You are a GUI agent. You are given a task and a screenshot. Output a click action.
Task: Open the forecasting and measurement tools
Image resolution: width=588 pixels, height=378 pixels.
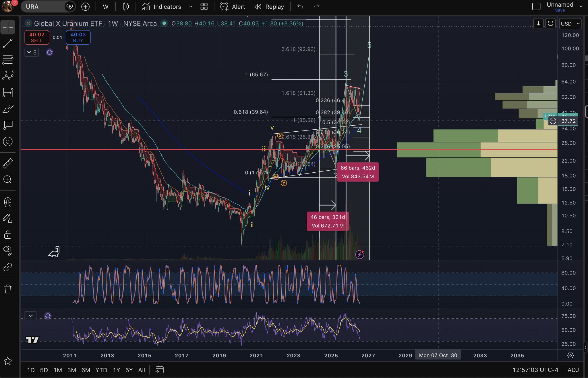8,92
